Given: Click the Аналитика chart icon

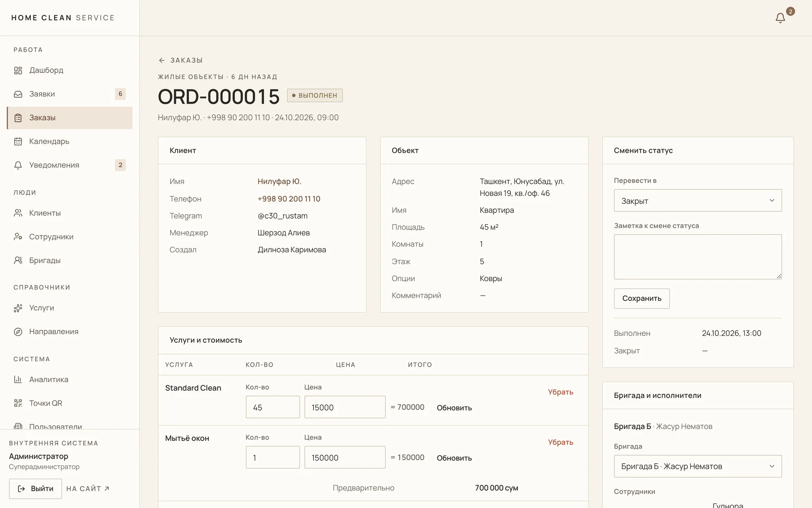Looking at the screenshot, I should [18, 380].
